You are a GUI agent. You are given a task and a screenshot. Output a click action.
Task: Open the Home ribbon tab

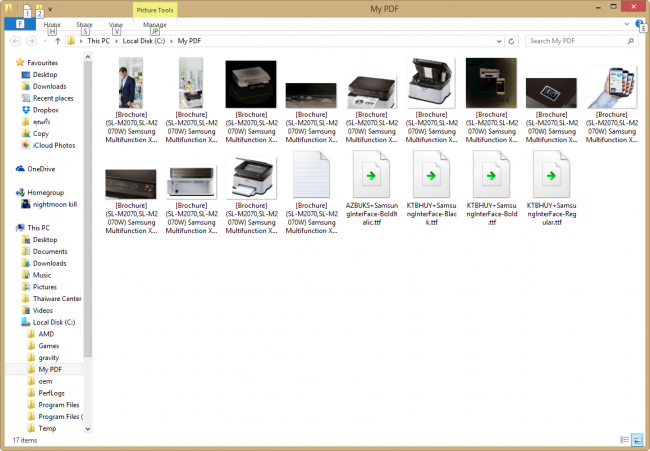coord(52,24)
